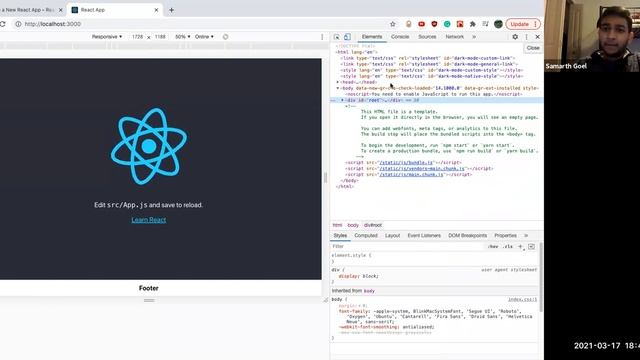
Task: Open the main.chunk.js script link
Action: [x=411, y=175]
